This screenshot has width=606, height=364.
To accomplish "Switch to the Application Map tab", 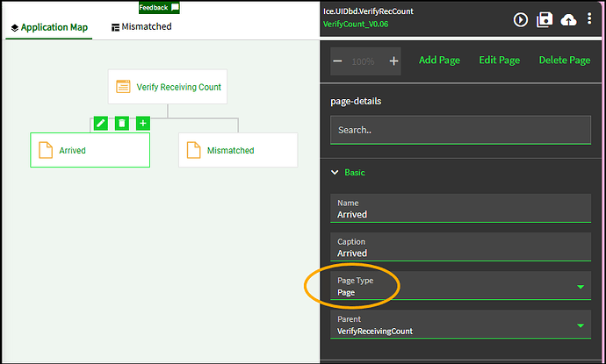I will click(x=49, y=27).
